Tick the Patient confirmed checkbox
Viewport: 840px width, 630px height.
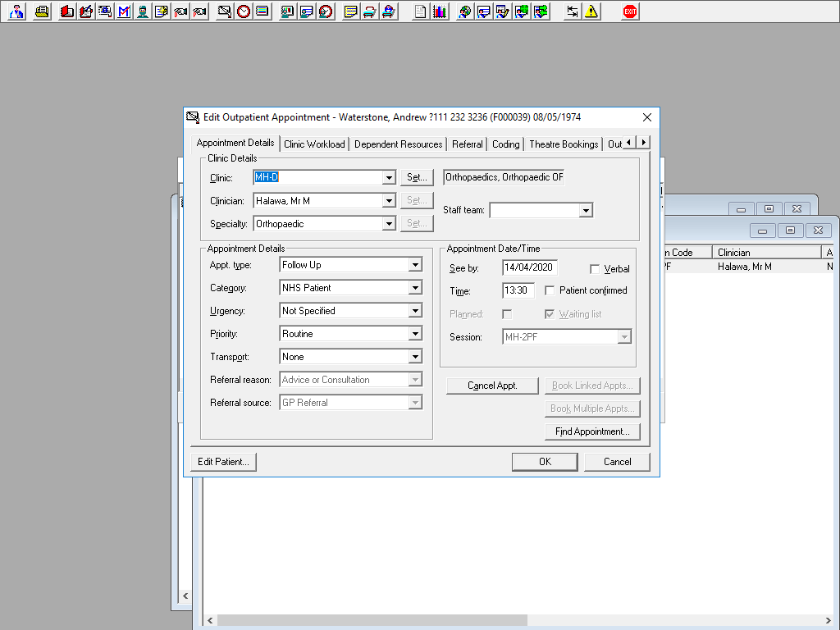click(x=550, y=290)
